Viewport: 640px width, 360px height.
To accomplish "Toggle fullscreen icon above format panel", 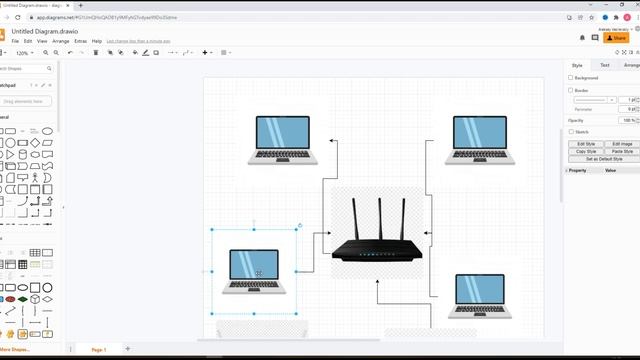I will 624,52.
